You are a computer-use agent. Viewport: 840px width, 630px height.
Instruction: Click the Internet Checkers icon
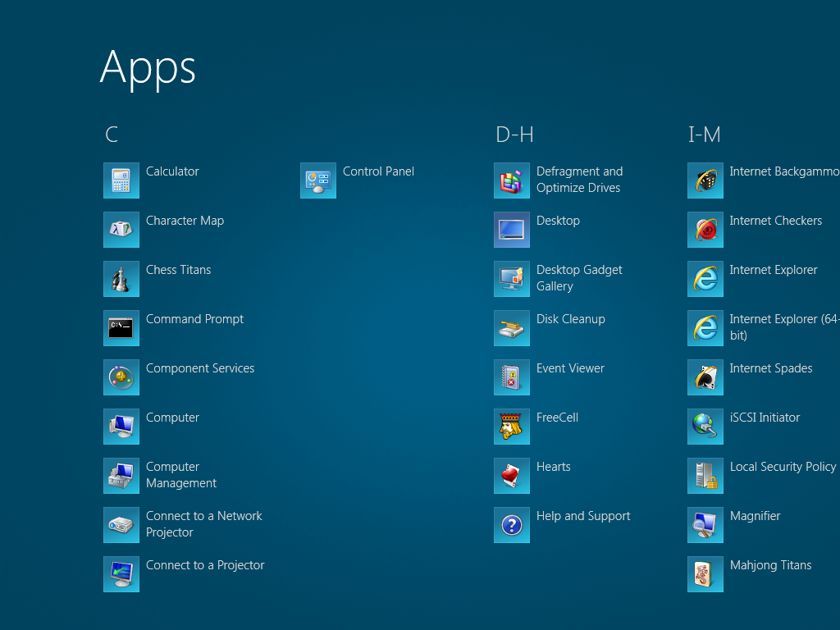pyautogui.click(x=705, y=230)
